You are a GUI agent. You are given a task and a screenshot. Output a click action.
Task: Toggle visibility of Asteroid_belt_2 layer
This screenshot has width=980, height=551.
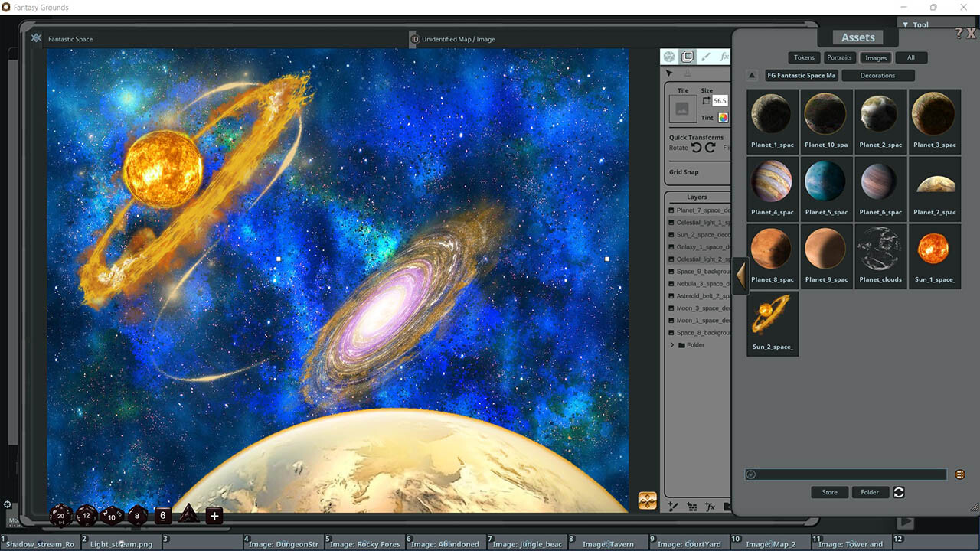coord(672,295)
